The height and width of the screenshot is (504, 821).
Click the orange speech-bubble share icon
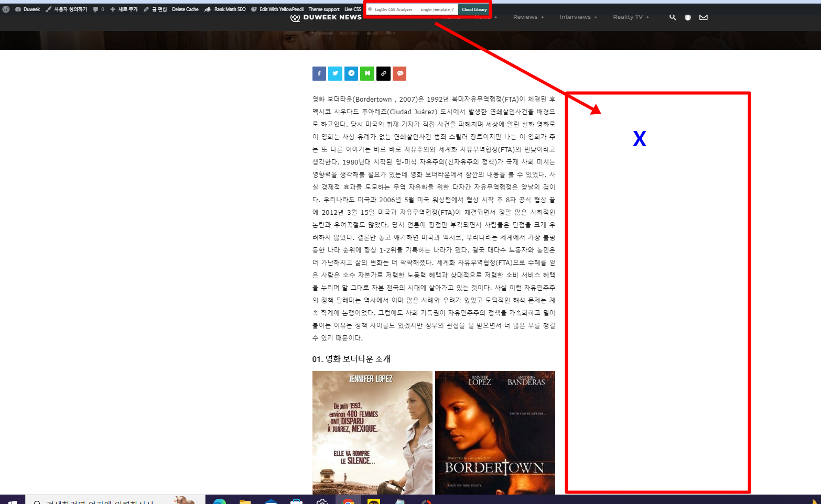click(x=400, y=73)
